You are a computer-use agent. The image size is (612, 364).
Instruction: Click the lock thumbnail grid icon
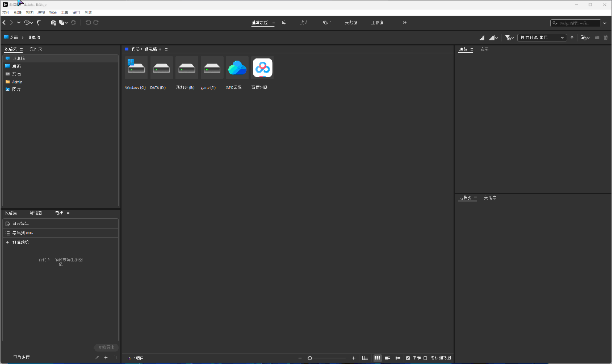pyautogui.click(x=365, y=358)
